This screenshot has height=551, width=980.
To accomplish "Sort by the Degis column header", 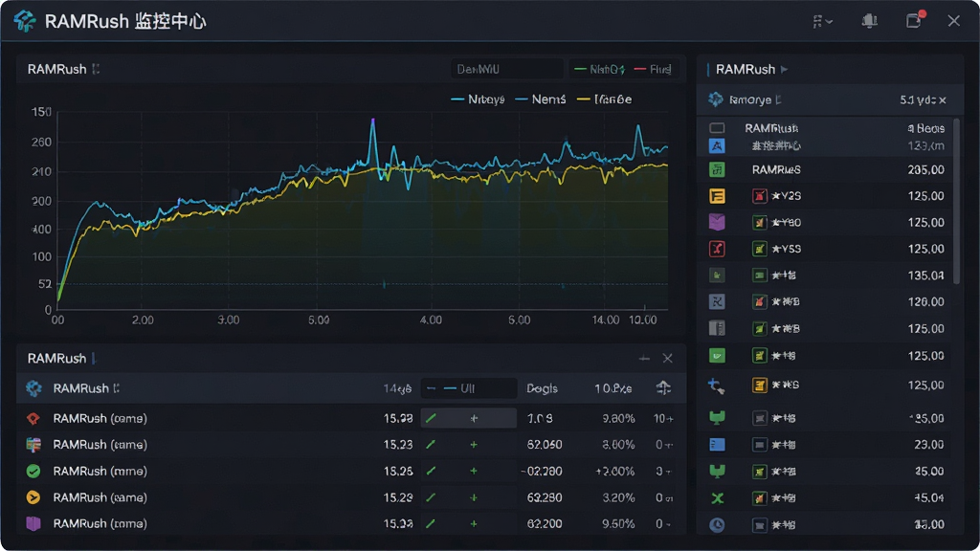I will click(542, 388).
